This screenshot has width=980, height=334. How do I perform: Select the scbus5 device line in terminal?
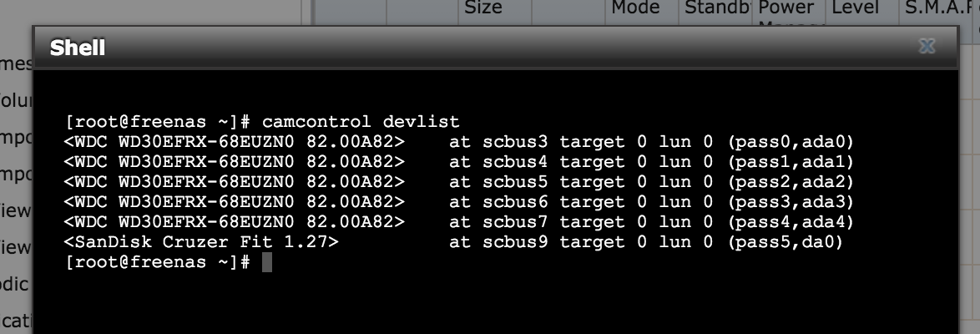459,182
